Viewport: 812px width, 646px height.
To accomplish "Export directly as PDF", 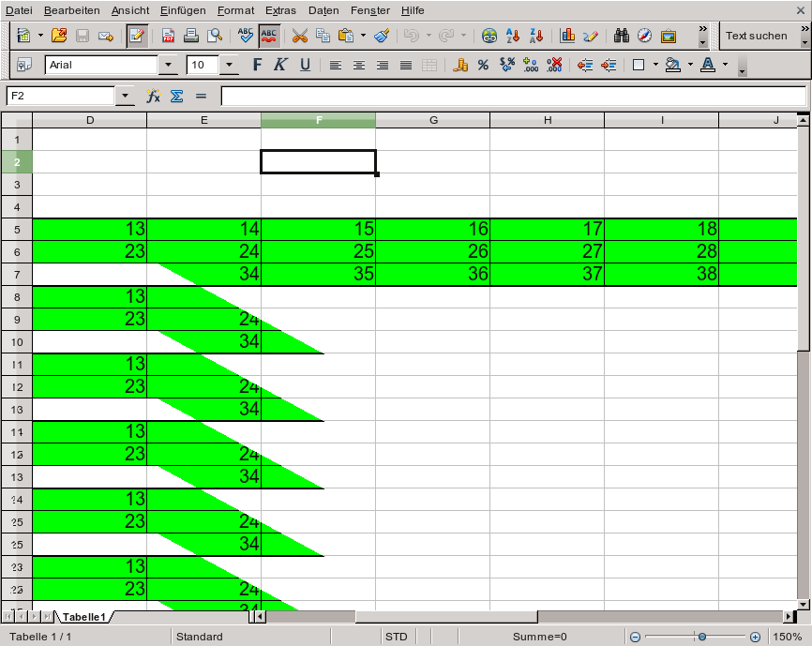I will point(169,36).
